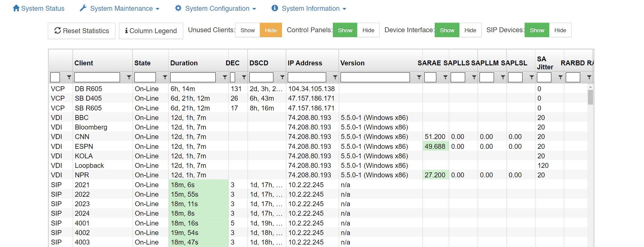Hide Device Interface
Image resolution: width=644 pixels, height=247 pixels.
click(x=470, y=30)
